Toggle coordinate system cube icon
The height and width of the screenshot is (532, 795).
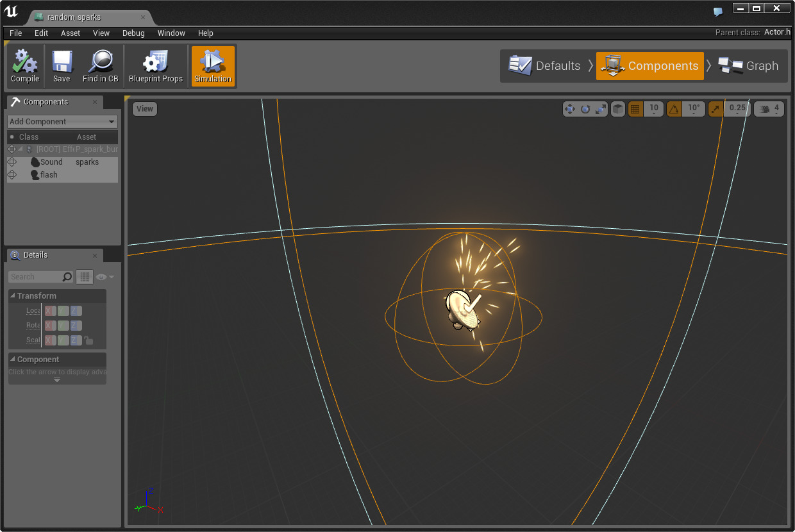click(618, 109)
